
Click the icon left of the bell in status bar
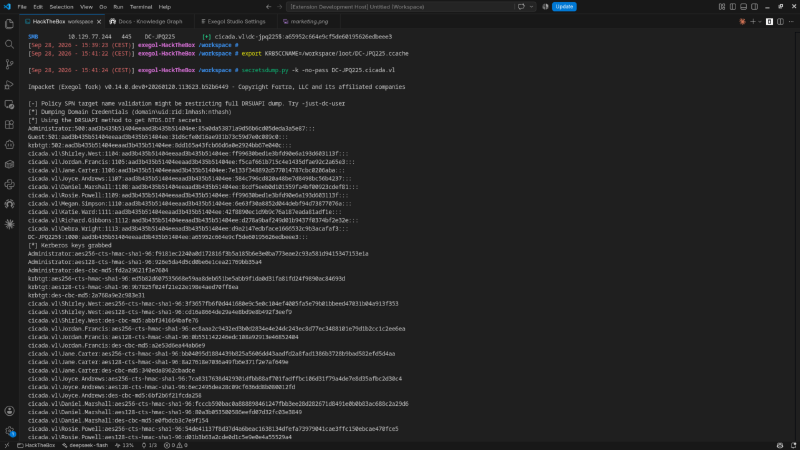[780, 445]
